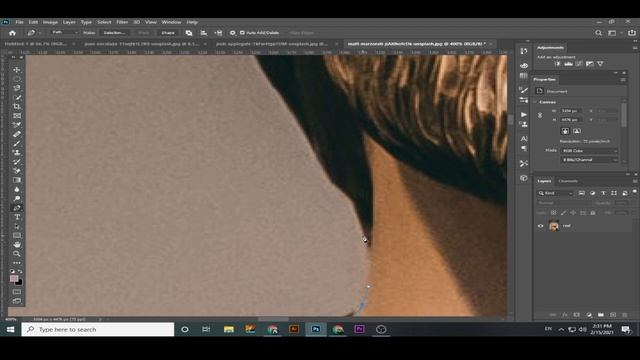The image size is (640, 360).
Task: Click the Home icon in options bar
Action: point(12,33)
